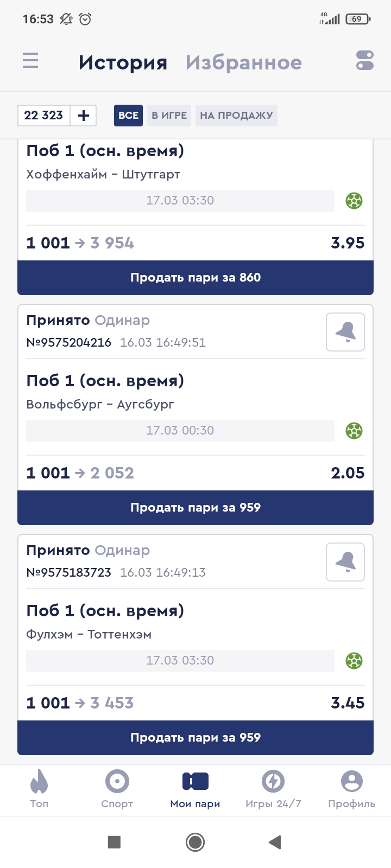
Task: Tap football icon on Hoffenheim – Stuttgart bet
Action: coord(354,201)
